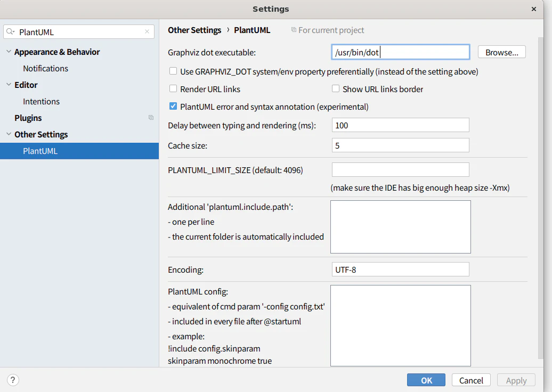This screenshot has width=552, height=392.
Task: Open the Plugins settings page
Action: (x=28, y=118)
